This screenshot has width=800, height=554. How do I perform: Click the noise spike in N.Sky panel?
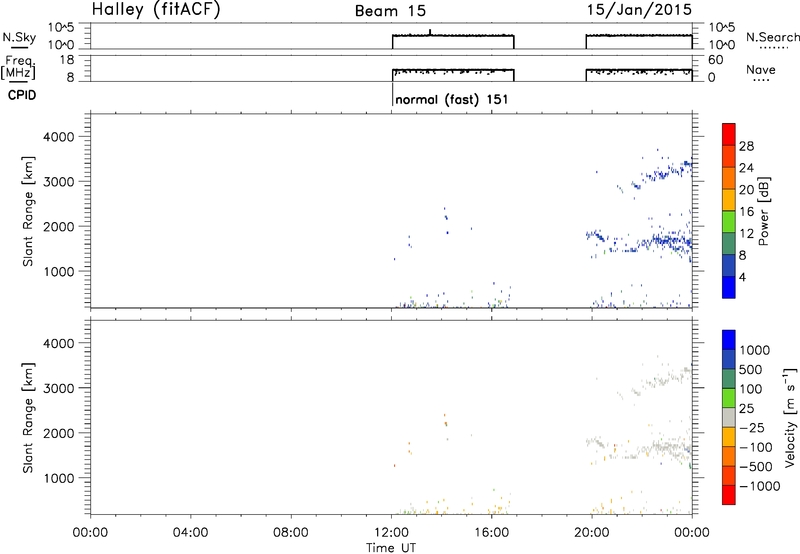(430, 32)
